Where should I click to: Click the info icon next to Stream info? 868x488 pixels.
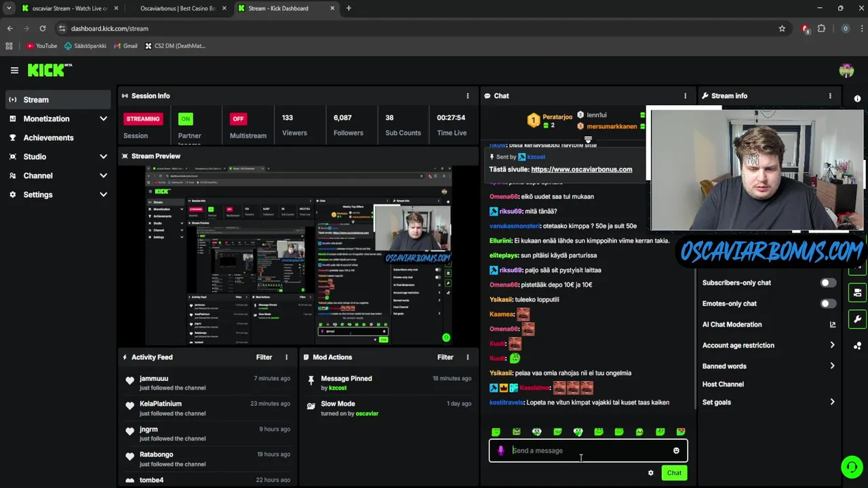pyautogui.click(x=858, y=99)
